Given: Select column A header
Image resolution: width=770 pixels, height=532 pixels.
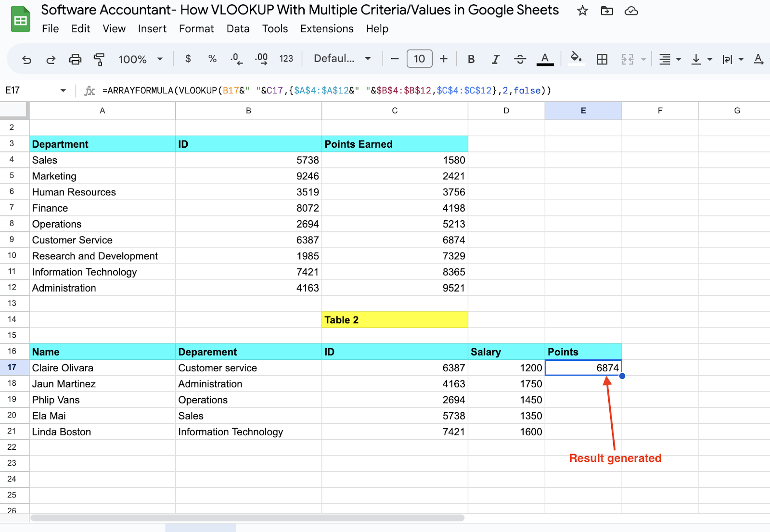Looking at the screenshot, I should pyautogui.click(x=103, y=111).
